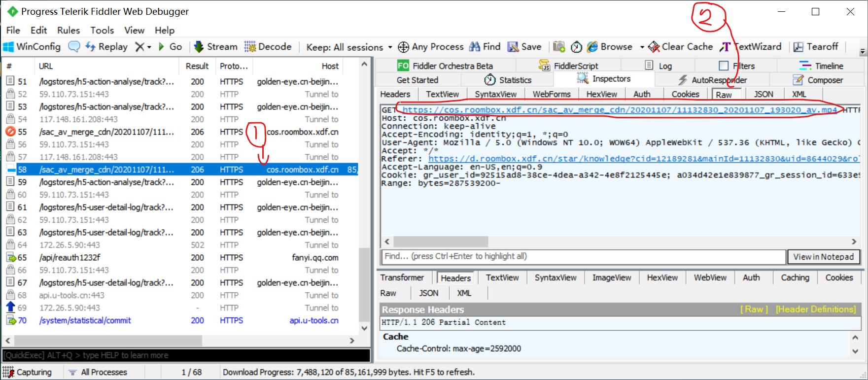Click the WinConfig toolbar icon
868x380 pixels.
coord(9,47)
